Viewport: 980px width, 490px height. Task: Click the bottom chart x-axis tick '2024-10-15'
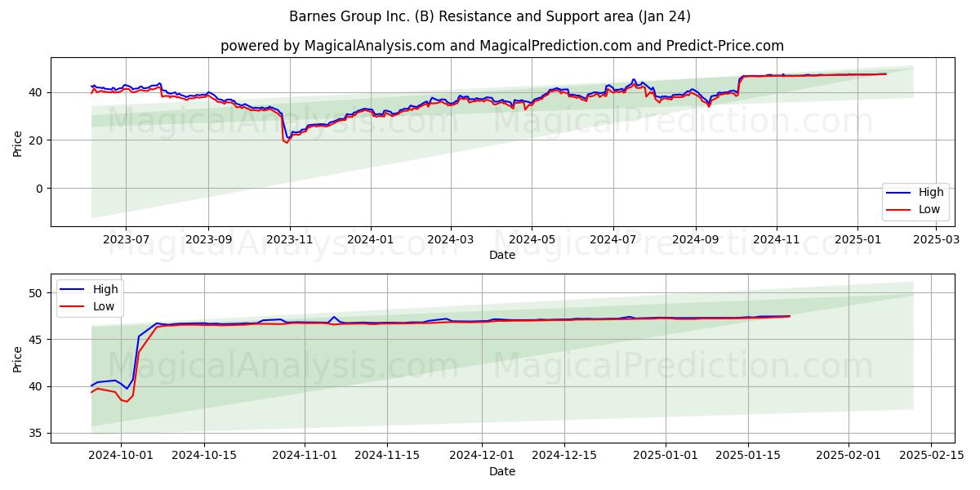(x=203, y=457)
